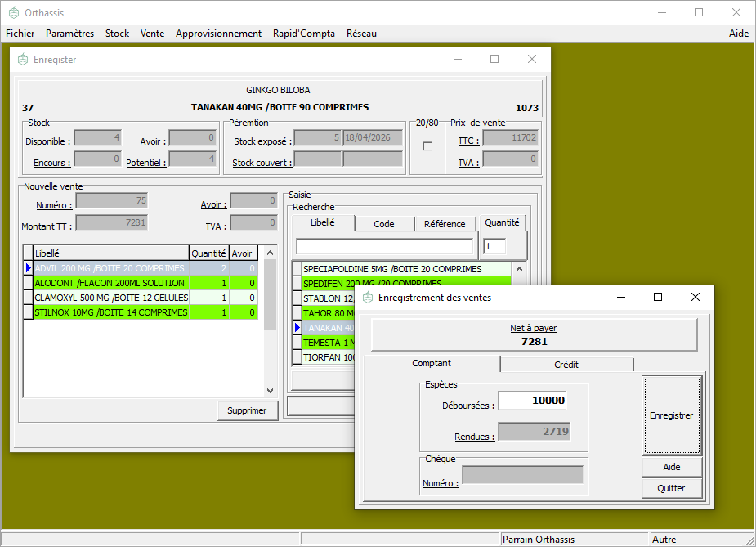Open the Vente menu

[152, 34]
